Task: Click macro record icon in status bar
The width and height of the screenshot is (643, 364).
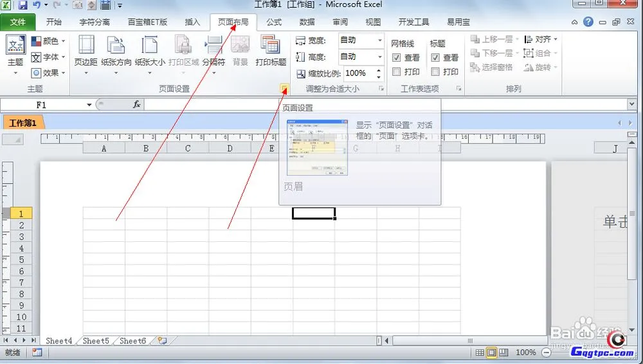Action: [37, 352]
